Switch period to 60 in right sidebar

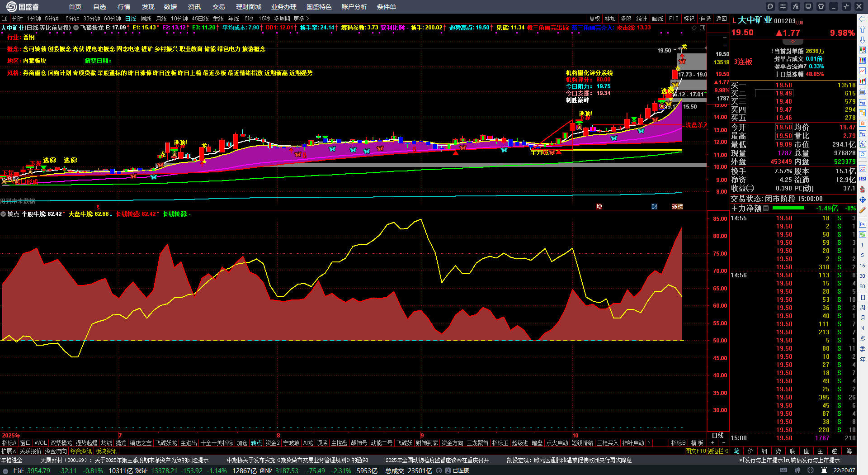coord(863,286)
